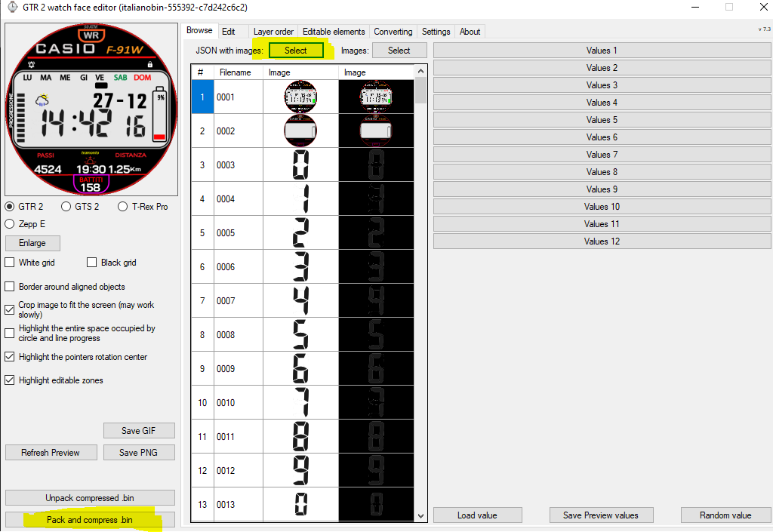773x532 pixels.
Task: Open the Values 10 preset
Action: coord(602,207)
